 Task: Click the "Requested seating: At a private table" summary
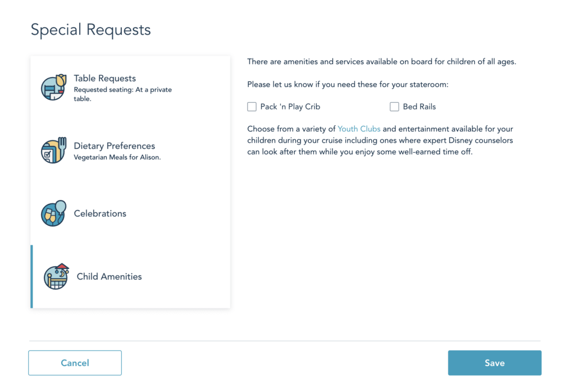pos(122,94)
